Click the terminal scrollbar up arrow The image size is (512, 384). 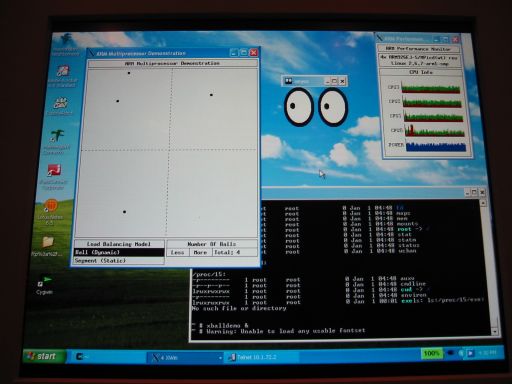click(x=483, y=203)
